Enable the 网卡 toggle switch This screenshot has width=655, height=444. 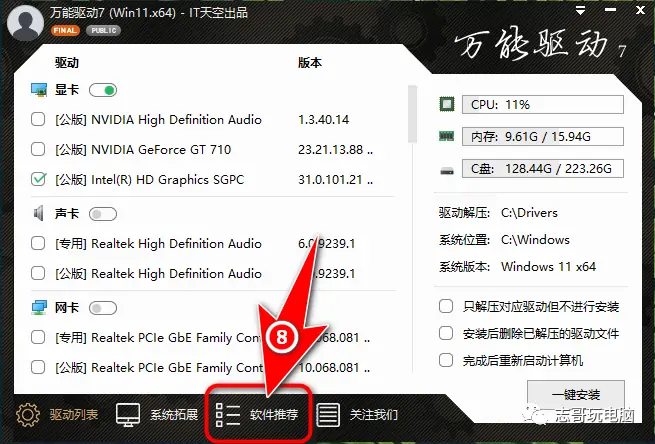click(x=103, y=307)
